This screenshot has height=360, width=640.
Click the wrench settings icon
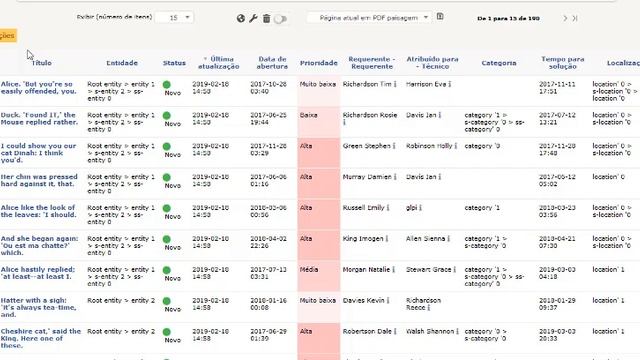[x=253, y=18]
